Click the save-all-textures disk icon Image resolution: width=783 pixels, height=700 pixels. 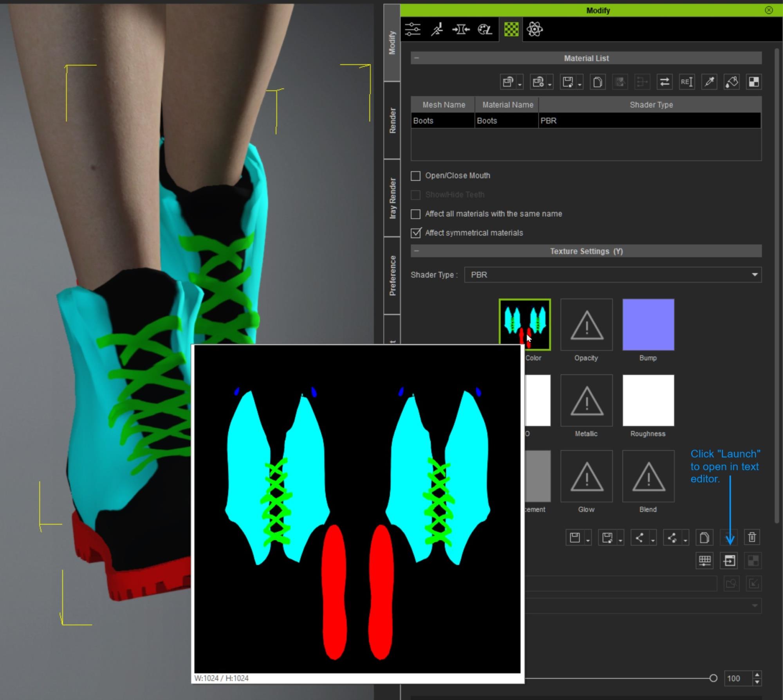tap(607, 538)
